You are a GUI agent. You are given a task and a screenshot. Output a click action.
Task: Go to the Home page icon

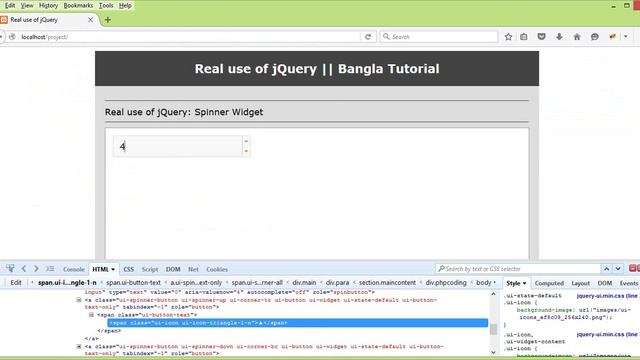[x=577, y=37]
